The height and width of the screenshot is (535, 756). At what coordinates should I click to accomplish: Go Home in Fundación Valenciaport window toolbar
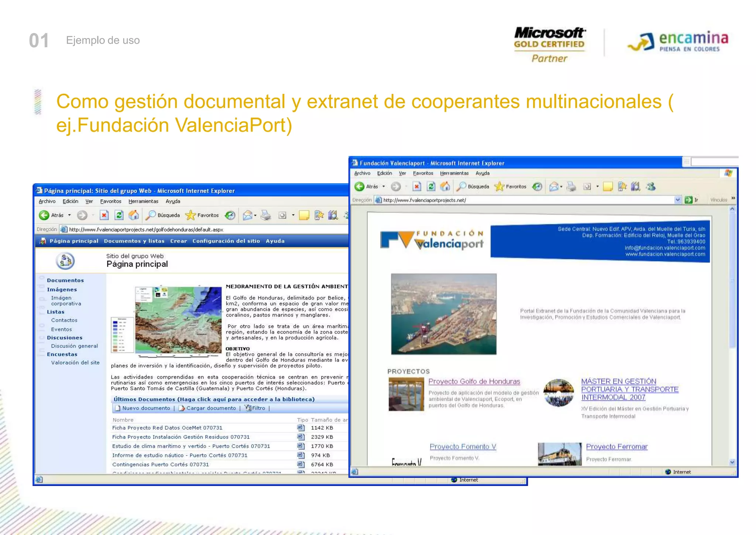(x=446, y=187)
